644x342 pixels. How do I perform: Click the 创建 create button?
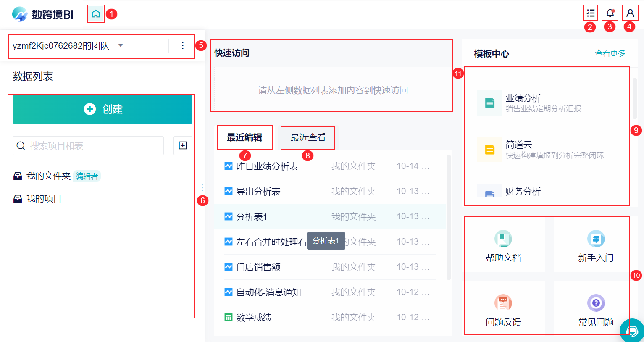[103, 109]
